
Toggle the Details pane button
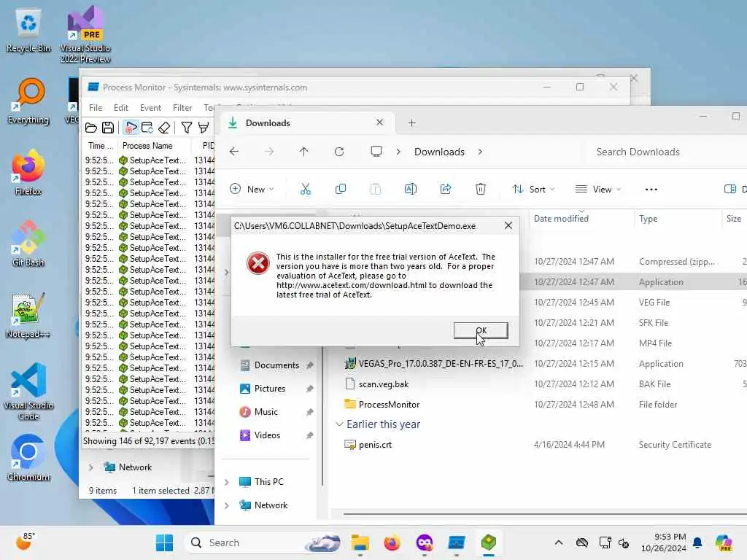[x=734, y=189]
